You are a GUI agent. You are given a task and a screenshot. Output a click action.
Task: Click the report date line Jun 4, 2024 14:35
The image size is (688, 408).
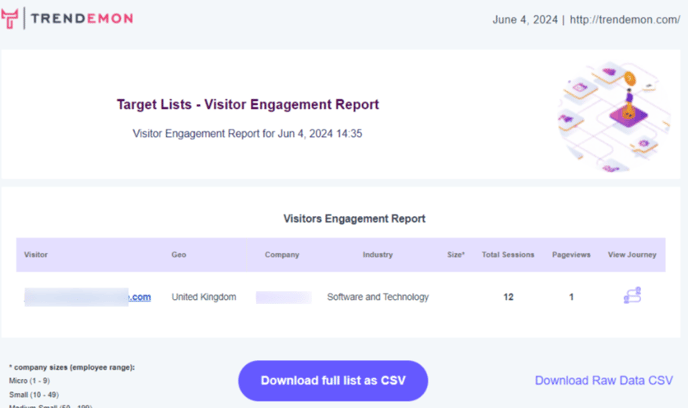coord(247,133)
